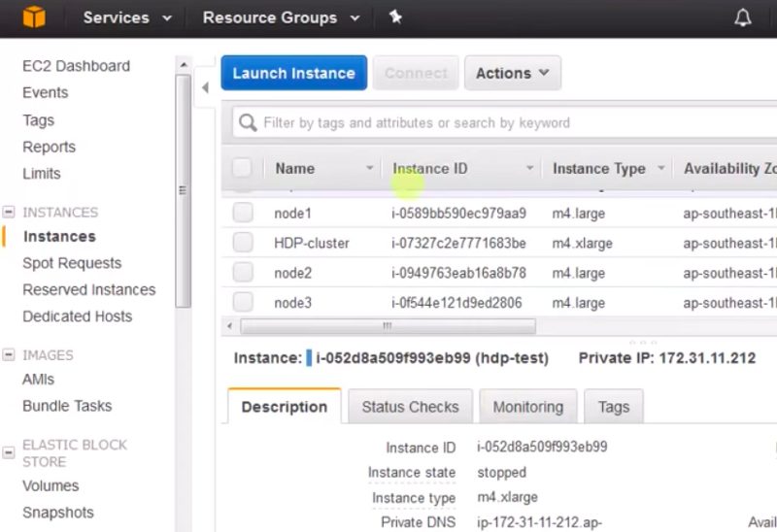Open the notifications bell icon

[742, 17]
